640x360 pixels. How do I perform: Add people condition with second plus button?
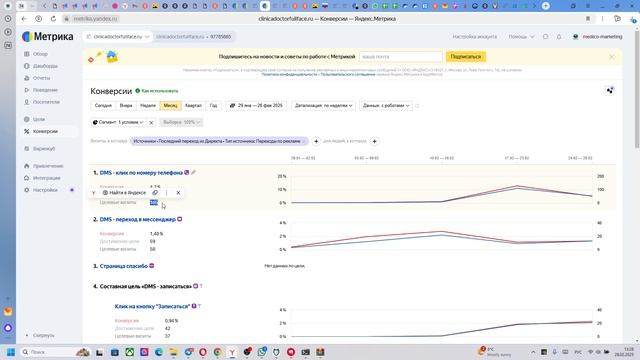point(374,141)
